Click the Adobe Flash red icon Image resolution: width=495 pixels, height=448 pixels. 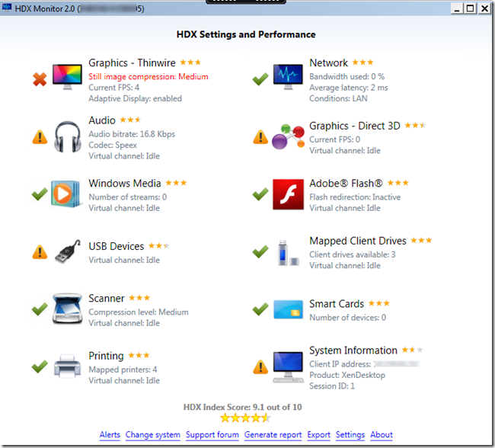[288, 194]
